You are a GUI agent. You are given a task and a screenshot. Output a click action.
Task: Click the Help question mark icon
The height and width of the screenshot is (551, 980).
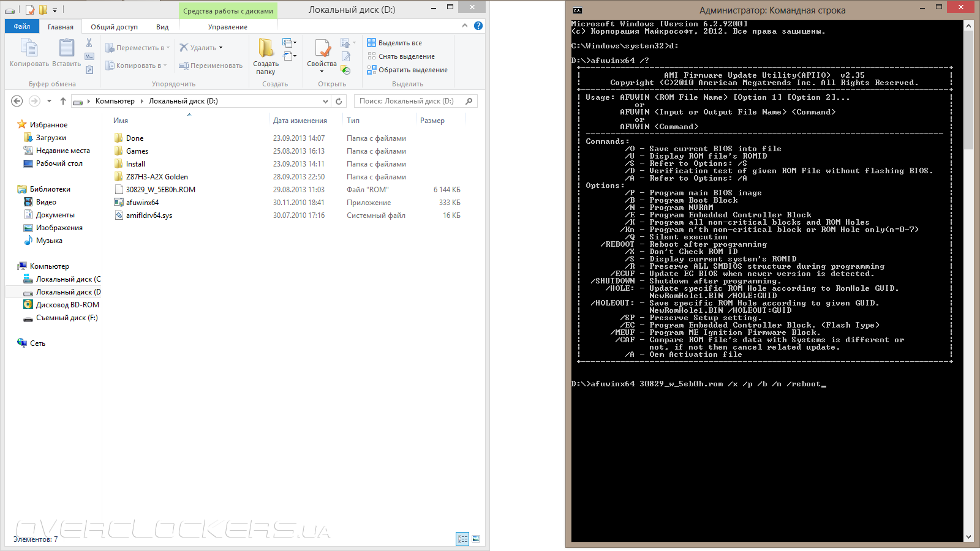pyautogui.click(x=478, y=26)
